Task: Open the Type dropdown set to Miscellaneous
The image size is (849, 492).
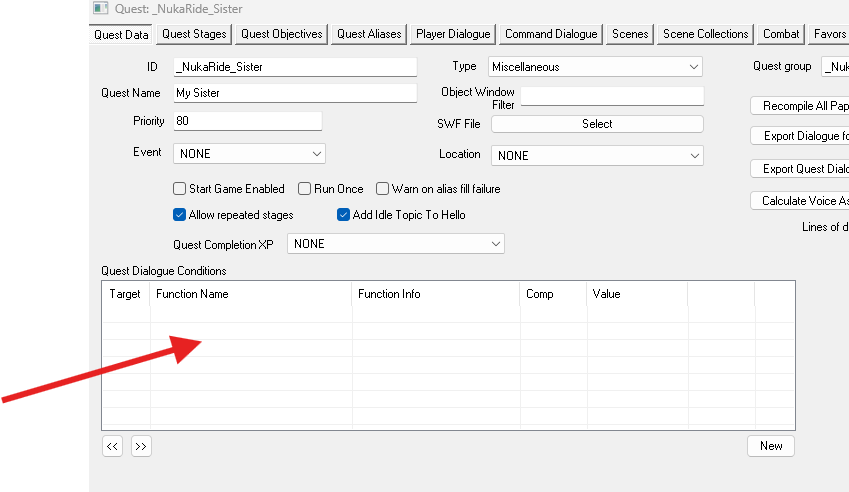Action: 596,67
